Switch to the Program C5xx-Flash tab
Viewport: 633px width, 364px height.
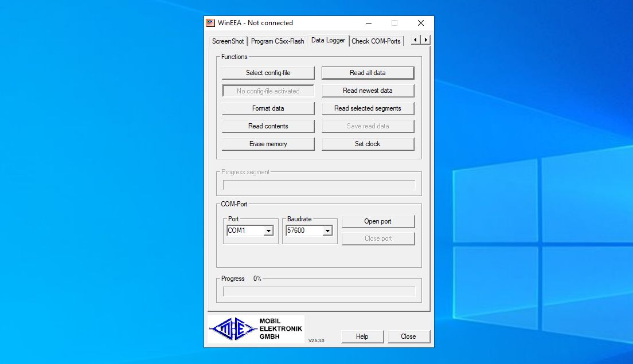[x=278, y=41]
